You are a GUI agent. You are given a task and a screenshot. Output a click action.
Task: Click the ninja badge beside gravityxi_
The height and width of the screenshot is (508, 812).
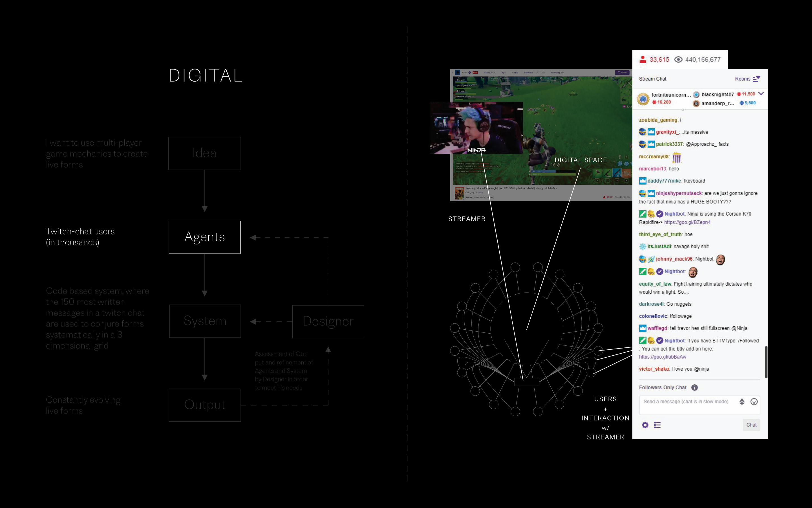point(643,132)
